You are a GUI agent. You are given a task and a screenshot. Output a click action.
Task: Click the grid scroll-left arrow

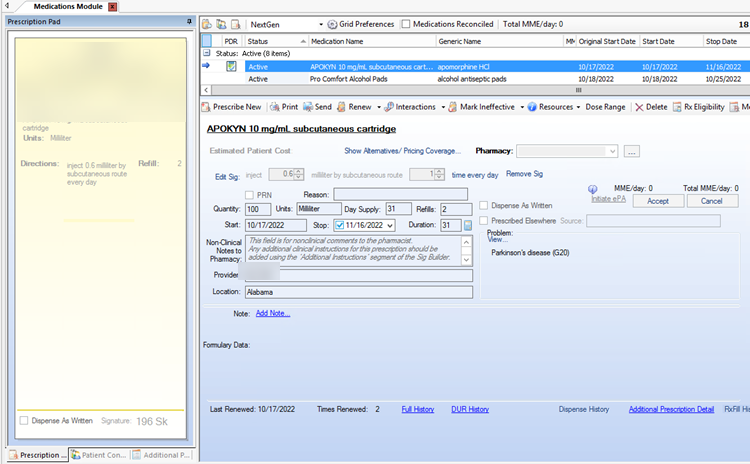206,90
